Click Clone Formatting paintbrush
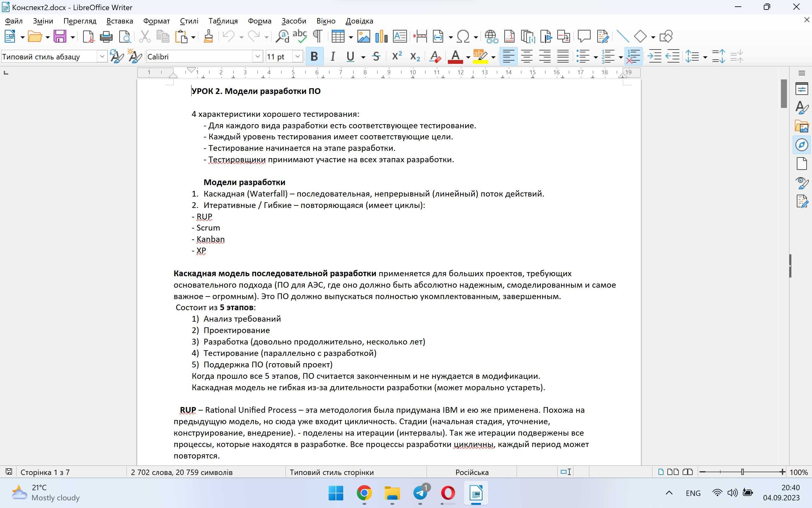Image resolution: width=812 pixels, height=508 pixels. (208, 36)
